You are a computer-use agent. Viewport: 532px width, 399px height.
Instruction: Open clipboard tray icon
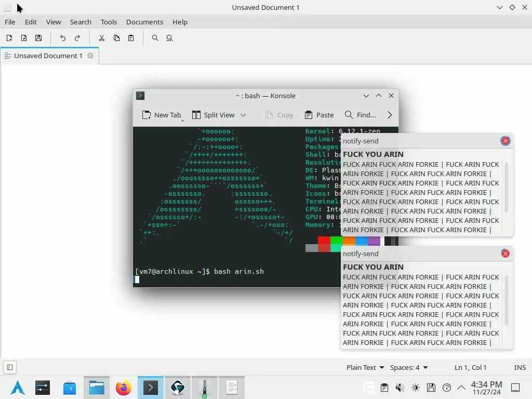pyautogui.click(x=384, y=388)
